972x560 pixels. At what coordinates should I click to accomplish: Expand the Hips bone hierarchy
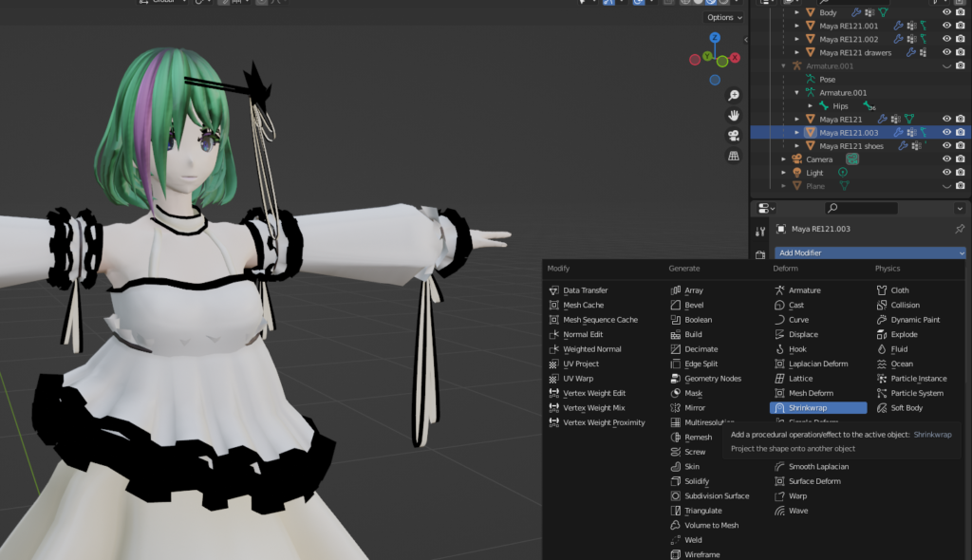(x=811, y=106)
